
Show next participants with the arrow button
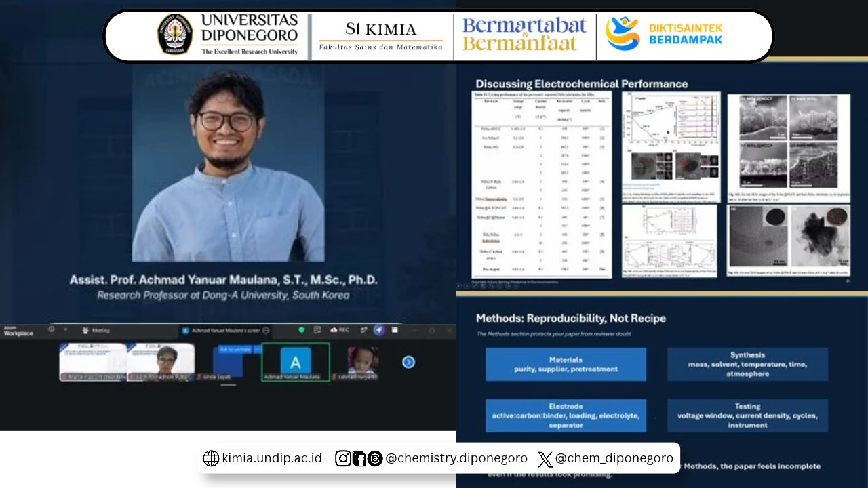408,362
